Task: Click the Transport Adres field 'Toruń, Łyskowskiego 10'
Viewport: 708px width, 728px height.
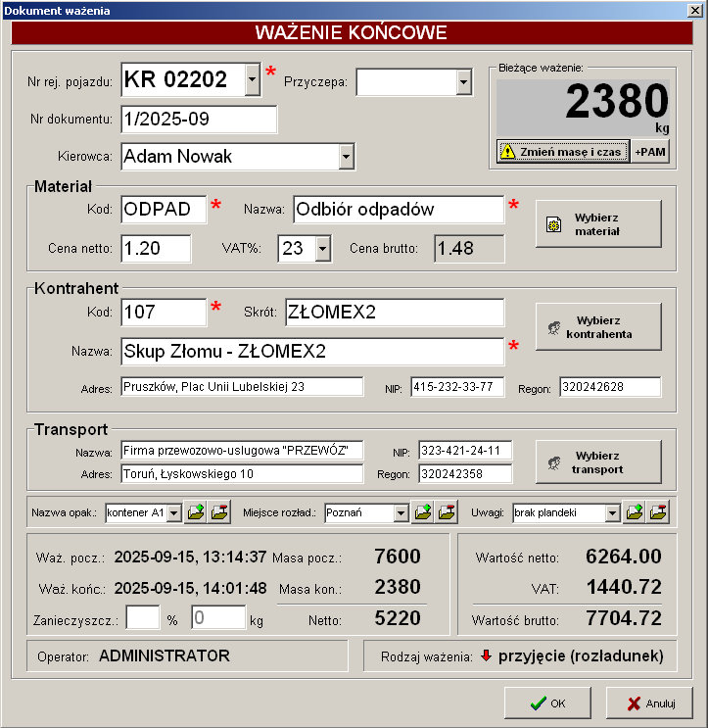Action: point(242,474)
